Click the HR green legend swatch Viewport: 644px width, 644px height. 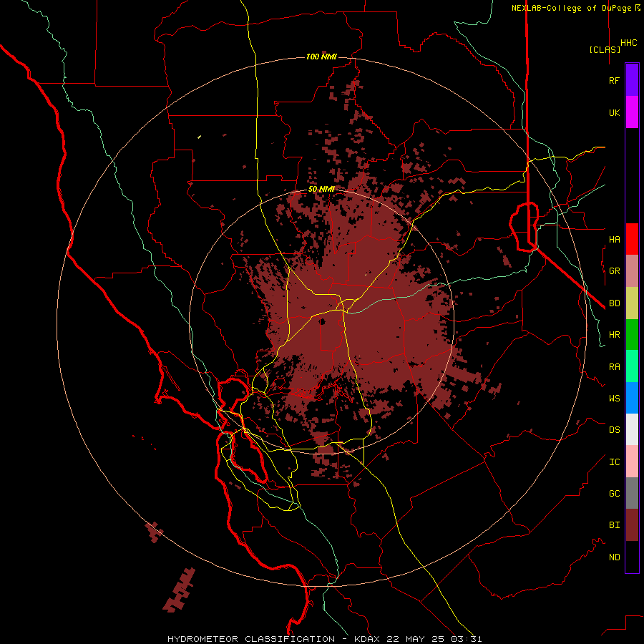point(632,335)
